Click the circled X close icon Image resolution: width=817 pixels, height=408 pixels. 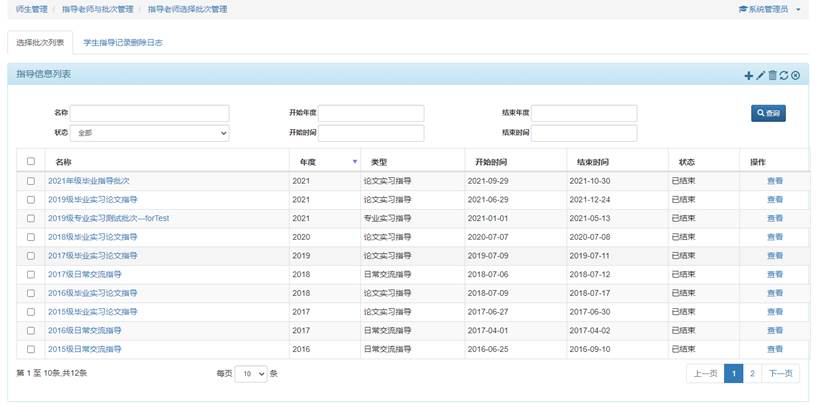(796, 75)
